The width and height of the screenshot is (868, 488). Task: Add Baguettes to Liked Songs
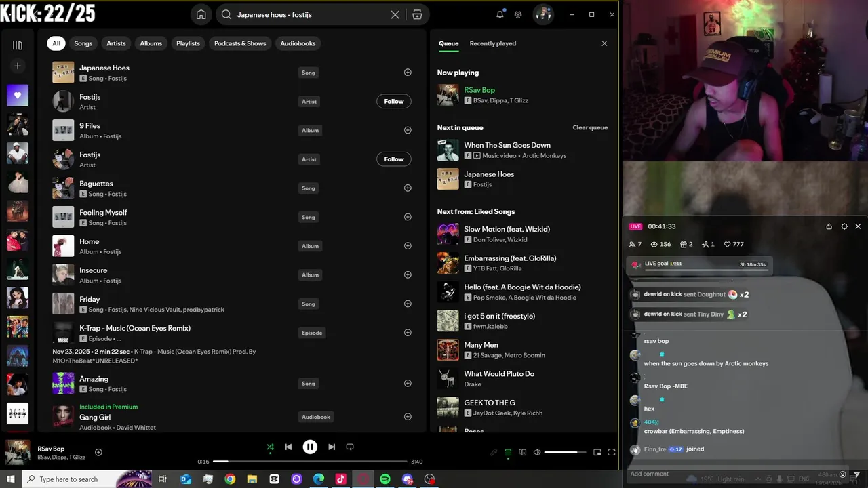point(408,188)
